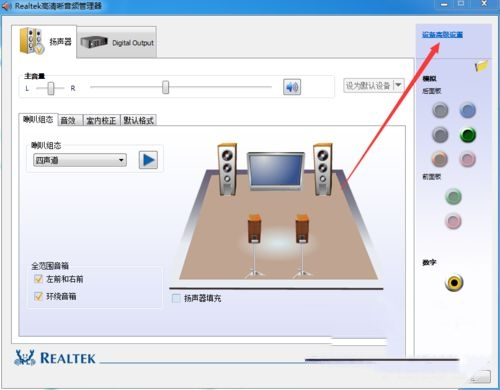Click the TV screen in the room diagram
The height and width of the screenshot is (390, 500).
click(x=276, y=171)
